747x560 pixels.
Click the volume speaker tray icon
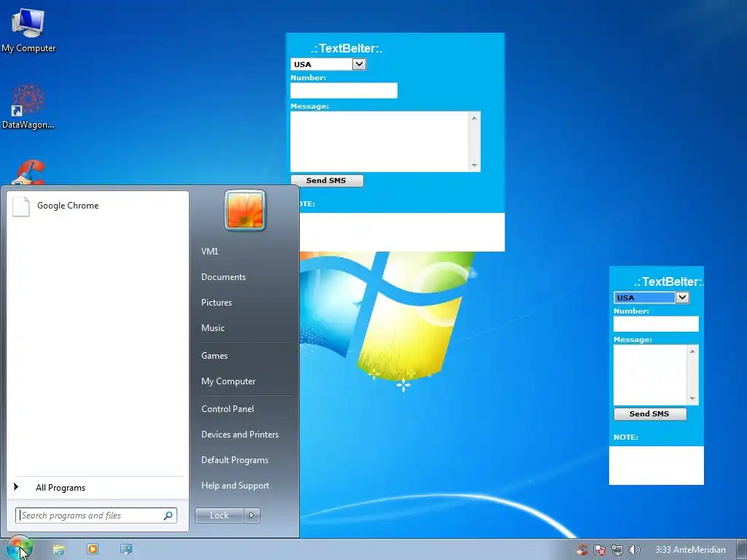point(634,550)
